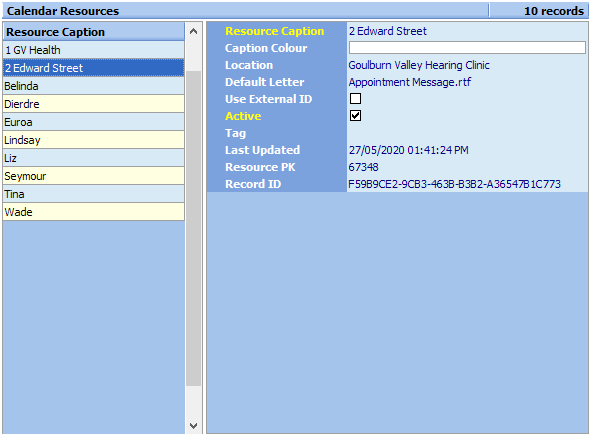591x436 pixels.
Task: Click the 'Location' field label
Action: (249, 65)
